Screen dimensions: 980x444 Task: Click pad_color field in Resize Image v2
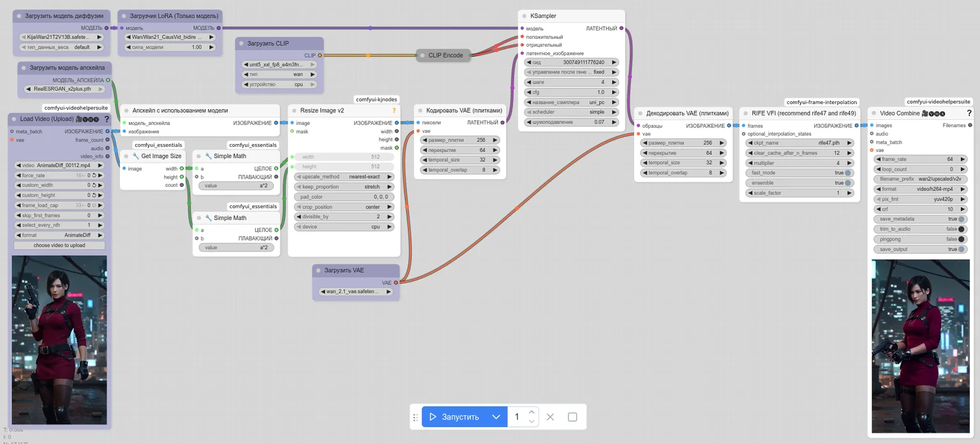[344, 197]
